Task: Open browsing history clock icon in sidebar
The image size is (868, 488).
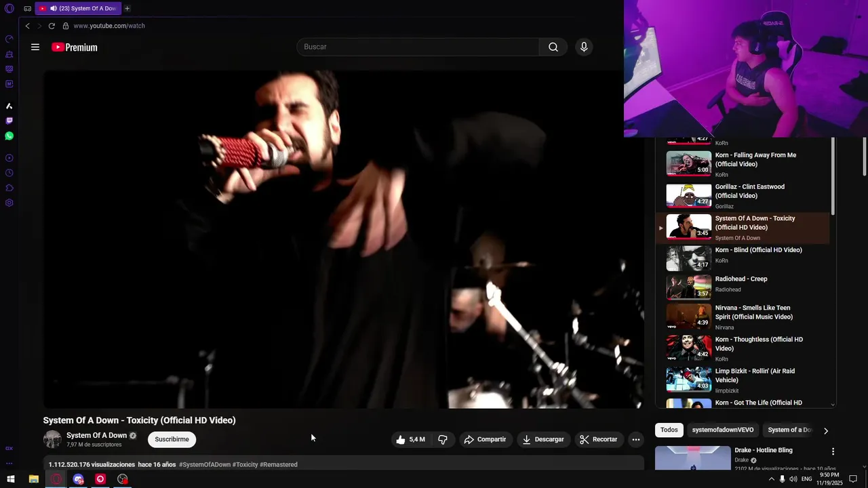Action: tap(9, 173)
